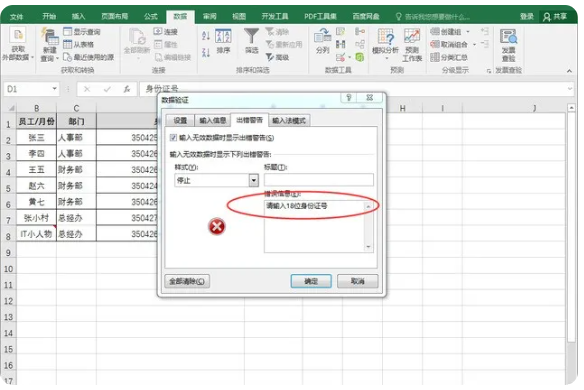Select cell containing IT小人物
Image resolution: width=584 pixels, height=390 pixels.
(36, 234)
